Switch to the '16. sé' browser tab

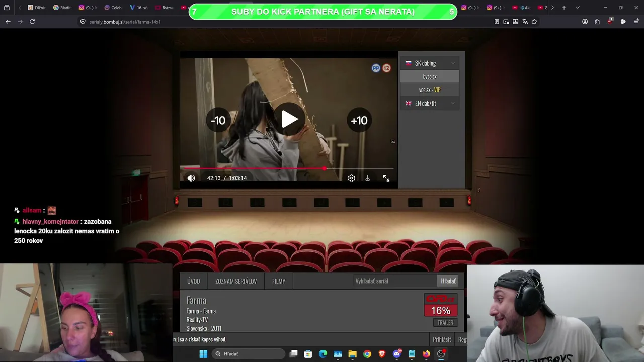pos(139,8)
